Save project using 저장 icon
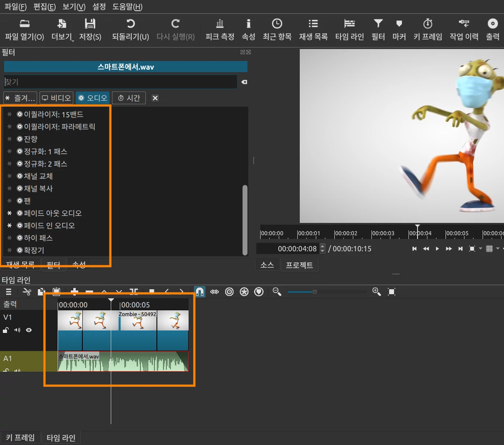504x445 pixels. pos(90,29)
